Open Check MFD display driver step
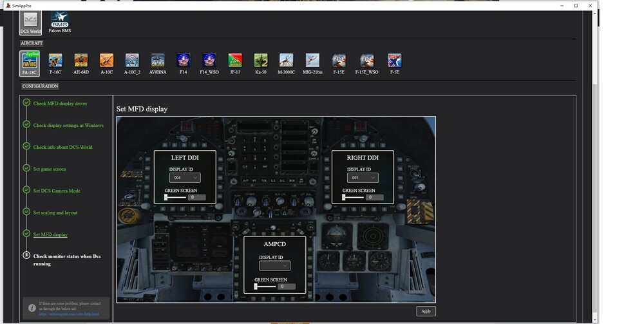 pos(60,104)
